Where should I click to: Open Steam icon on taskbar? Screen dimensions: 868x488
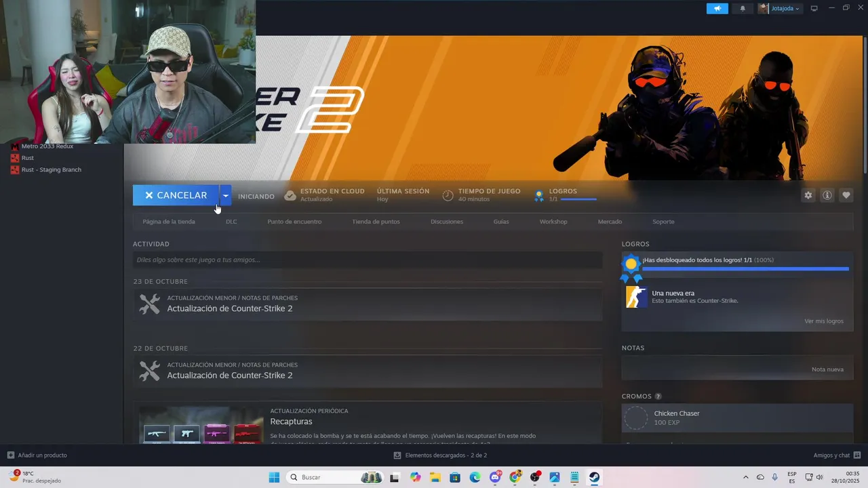pos(594,477)
